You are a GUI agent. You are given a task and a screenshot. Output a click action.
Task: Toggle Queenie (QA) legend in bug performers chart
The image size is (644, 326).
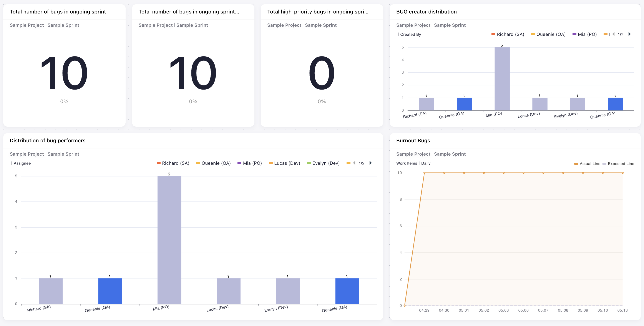point(216,163)
